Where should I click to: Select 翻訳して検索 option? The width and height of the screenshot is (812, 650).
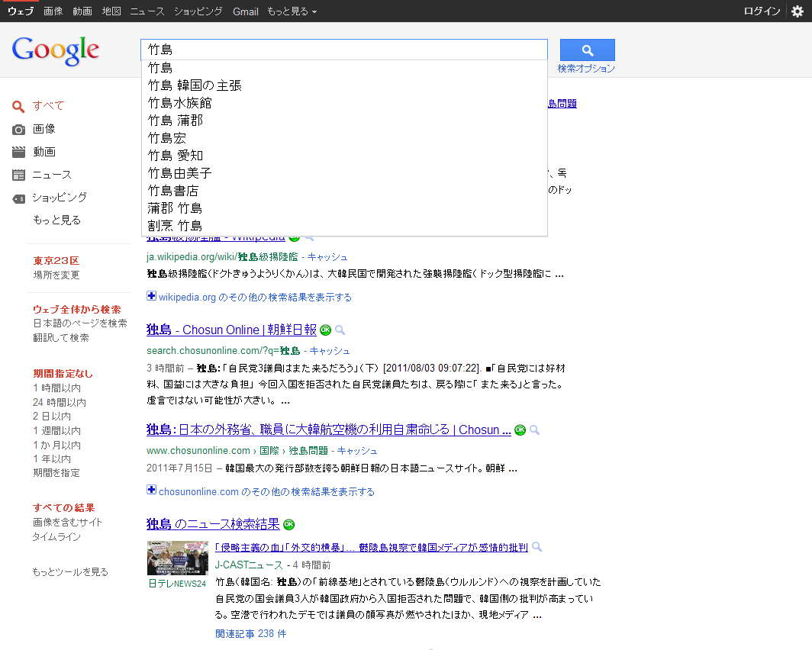[61, 337]
